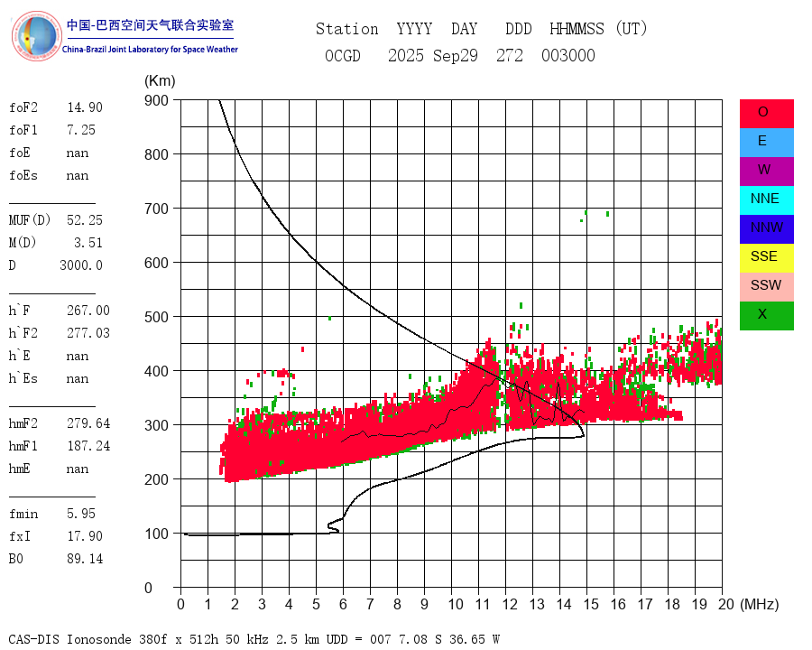Click the yellow SSE legend swatch
The image size is (812, 650).
(x=766, y=257)
